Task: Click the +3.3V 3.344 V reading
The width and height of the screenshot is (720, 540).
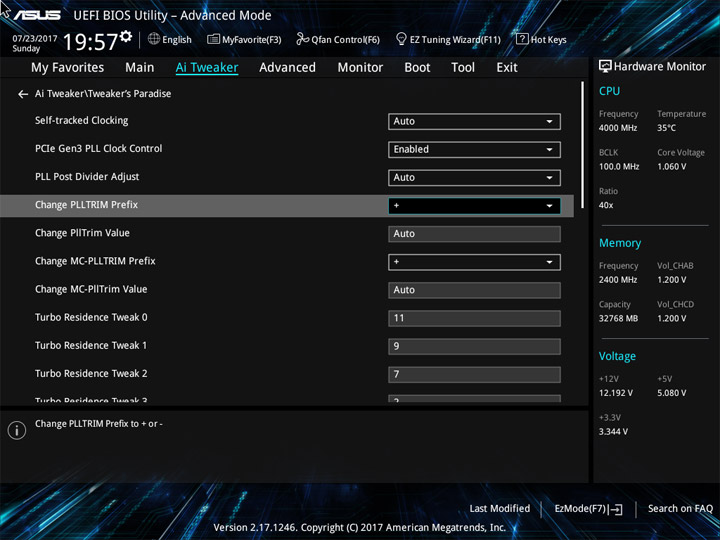Action: pos(613,432)
